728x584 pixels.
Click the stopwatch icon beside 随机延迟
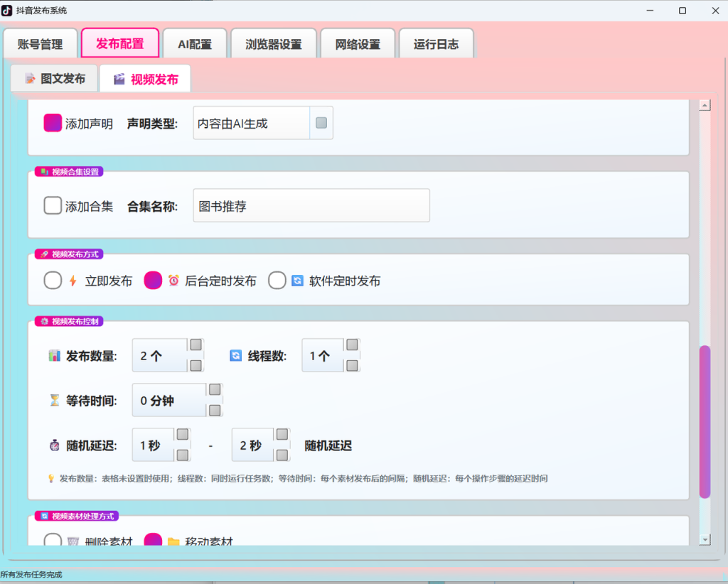tap(54, 445)
